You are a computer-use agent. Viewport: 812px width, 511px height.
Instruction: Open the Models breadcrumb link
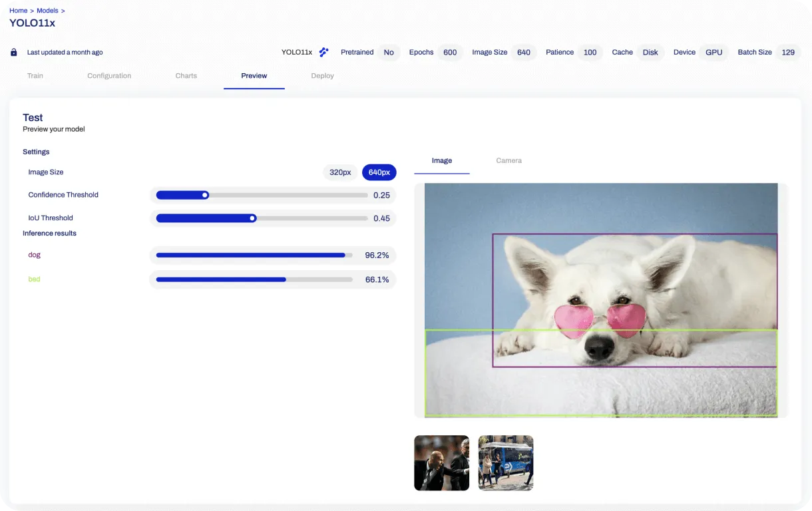(47, 11)
